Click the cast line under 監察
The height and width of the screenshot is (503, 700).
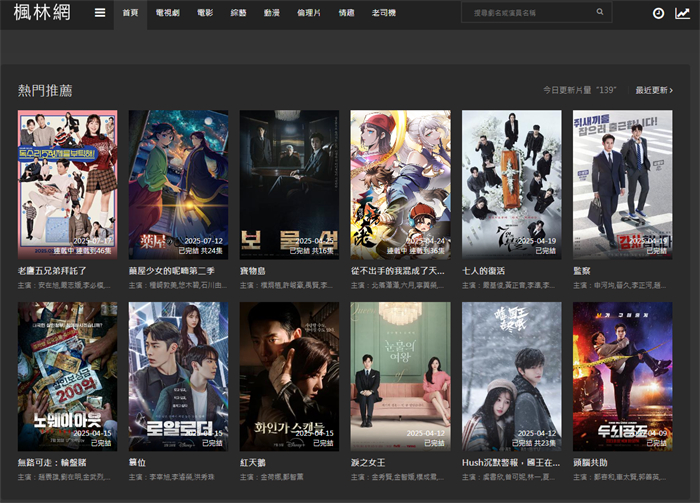pos(620,285)
